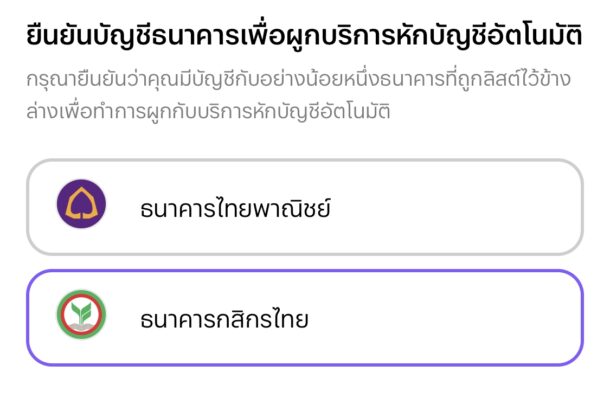Image resolution: width=610 pixels, height=404 pixels.
Task: Pick KBank for auto debit linking
Action: click(305, 318)
